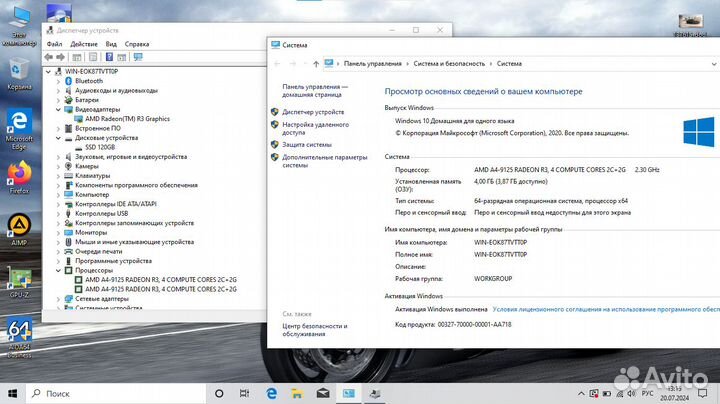Open Дополнительные параметры системы link
This screenshot has height=404, width=720.
point(325,161)
